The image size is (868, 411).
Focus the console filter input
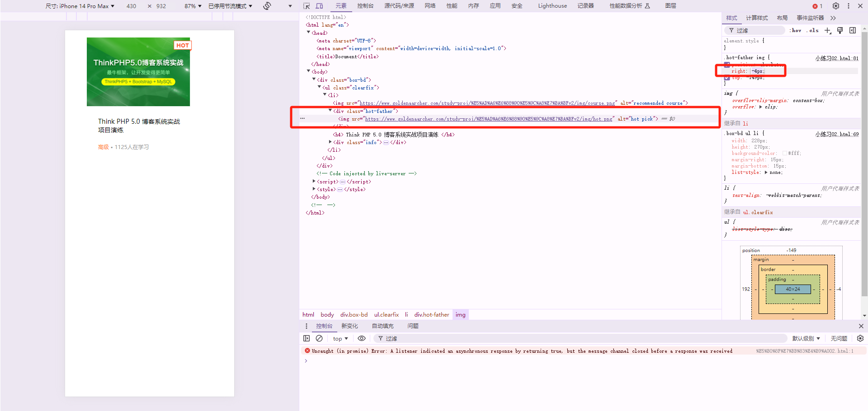click(x=583, y=338)
